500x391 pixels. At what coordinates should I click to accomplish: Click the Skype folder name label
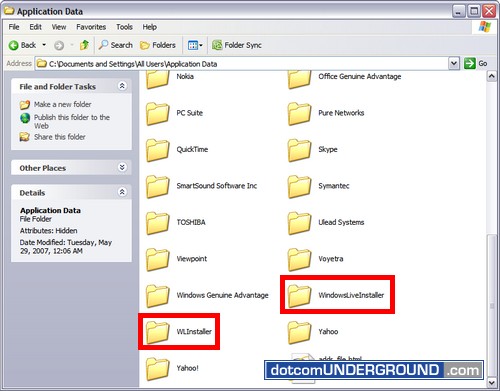328,149
